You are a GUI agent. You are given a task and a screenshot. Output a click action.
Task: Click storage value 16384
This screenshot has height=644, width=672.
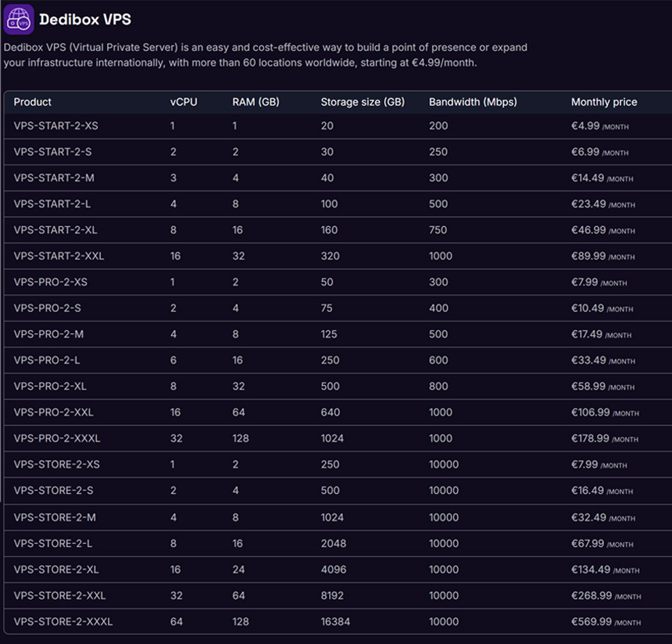click(335, 622)
